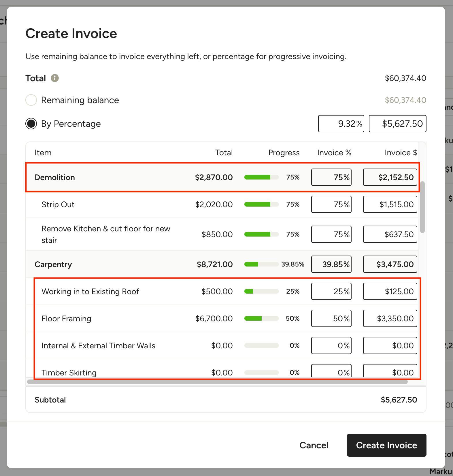Click Remove Kitchen & cut floor item name

[106, 234]
